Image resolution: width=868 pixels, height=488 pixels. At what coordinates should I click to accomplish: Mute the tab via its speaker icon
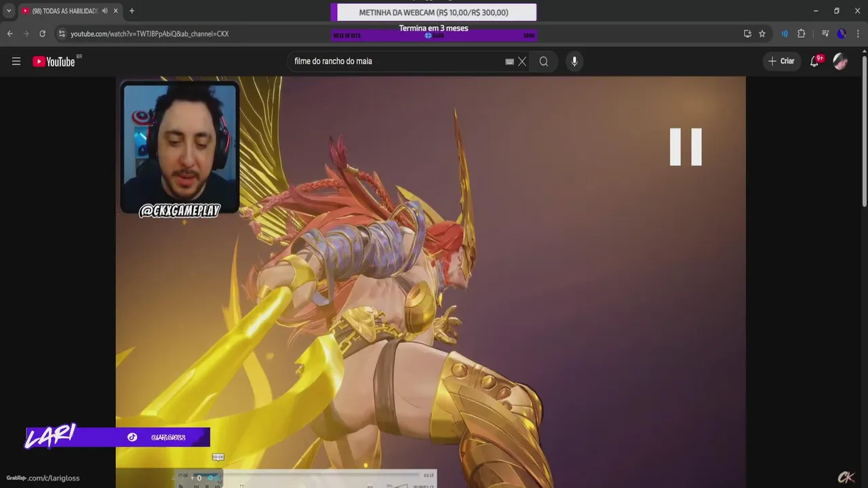(x=104, y=11)
